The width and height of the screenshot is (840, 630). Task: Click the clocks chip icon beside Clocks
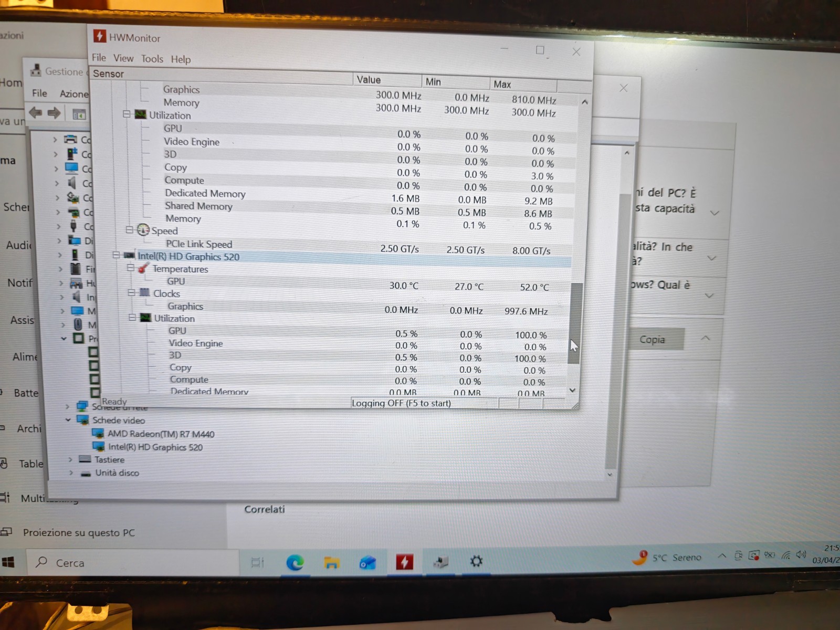[x=145, y=292]
